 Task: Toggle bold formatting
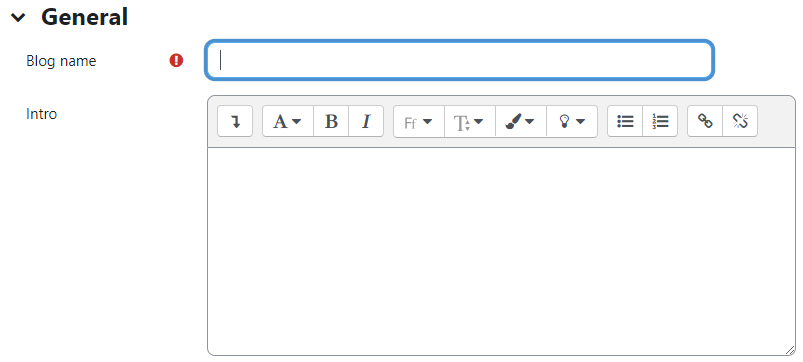pyautogui.click(x=331, y=121)
